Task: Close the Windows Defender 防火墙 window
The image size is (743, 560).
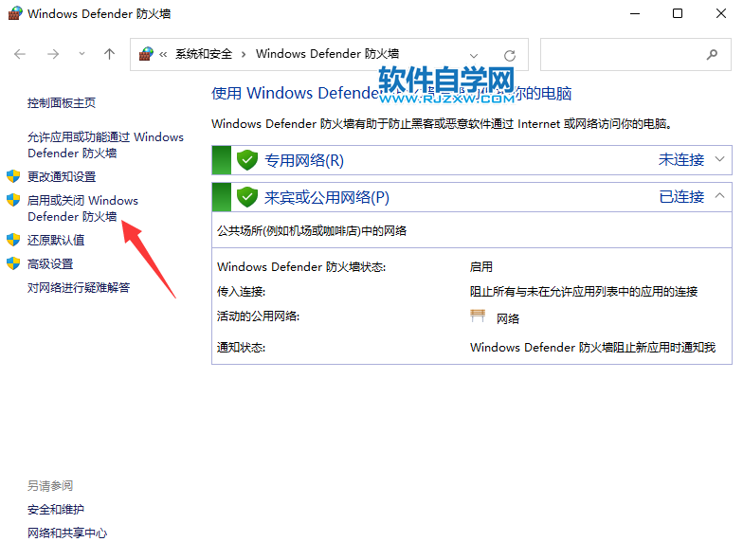Action: click(720, 13)
